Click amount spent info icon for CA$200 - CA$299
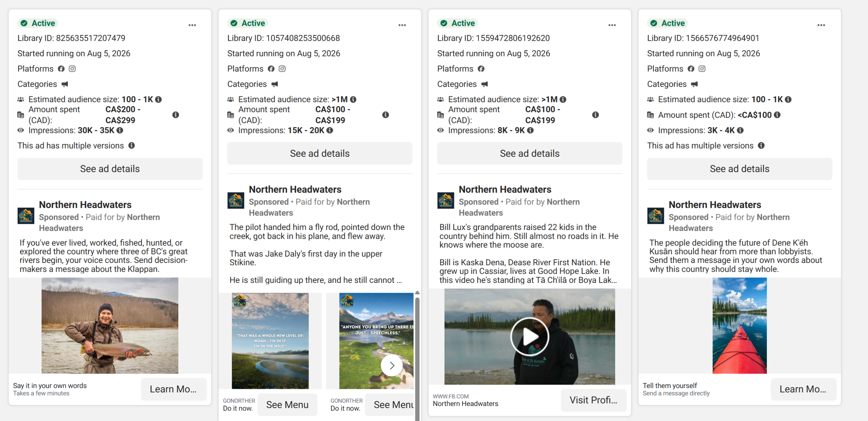 coord(176,115)
